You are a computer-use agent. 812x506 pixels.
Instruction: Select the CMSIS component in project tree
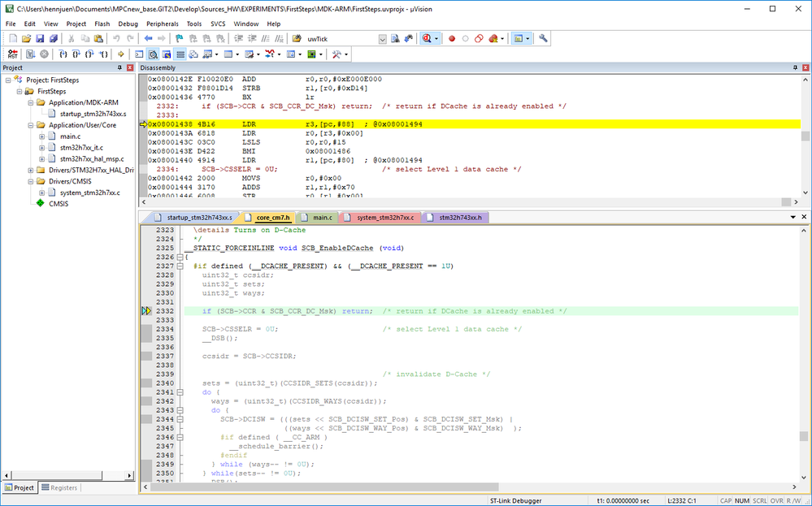pyautogui.click(x=59, y=204)
